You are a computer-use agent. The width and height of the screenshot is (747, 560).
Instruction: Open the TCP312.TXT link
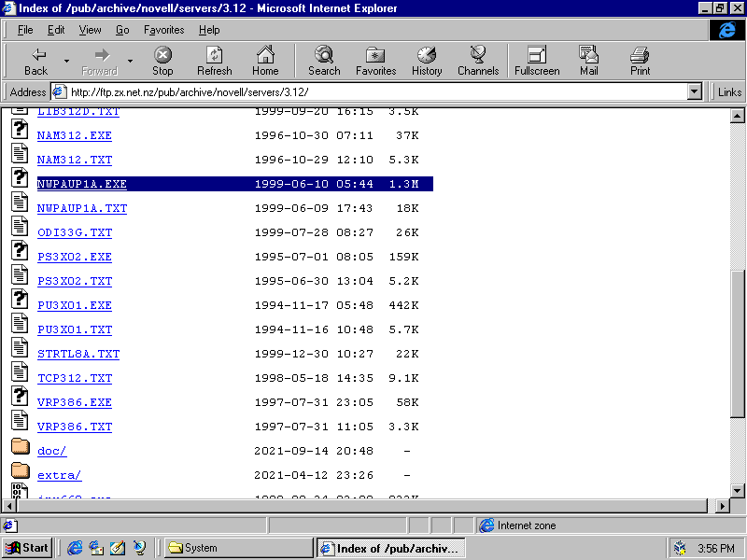[x=75, y=378]
